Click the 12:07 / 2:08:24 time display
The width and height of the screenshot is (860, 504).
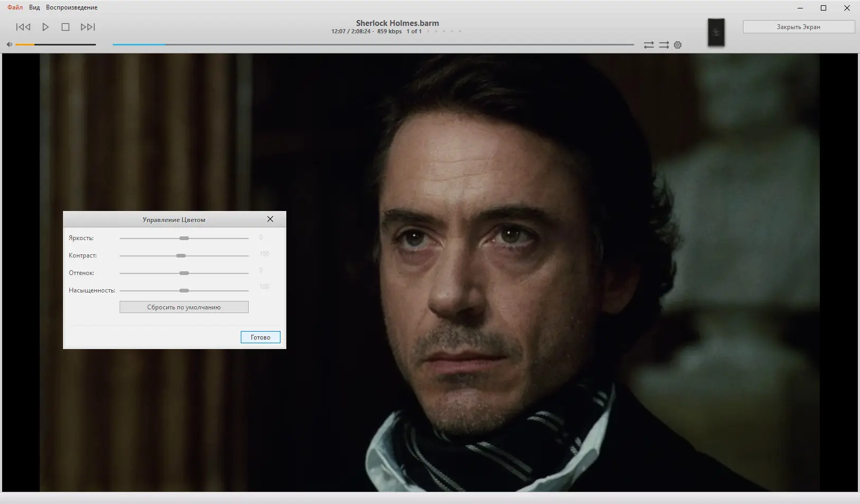(x=351, y=32)
